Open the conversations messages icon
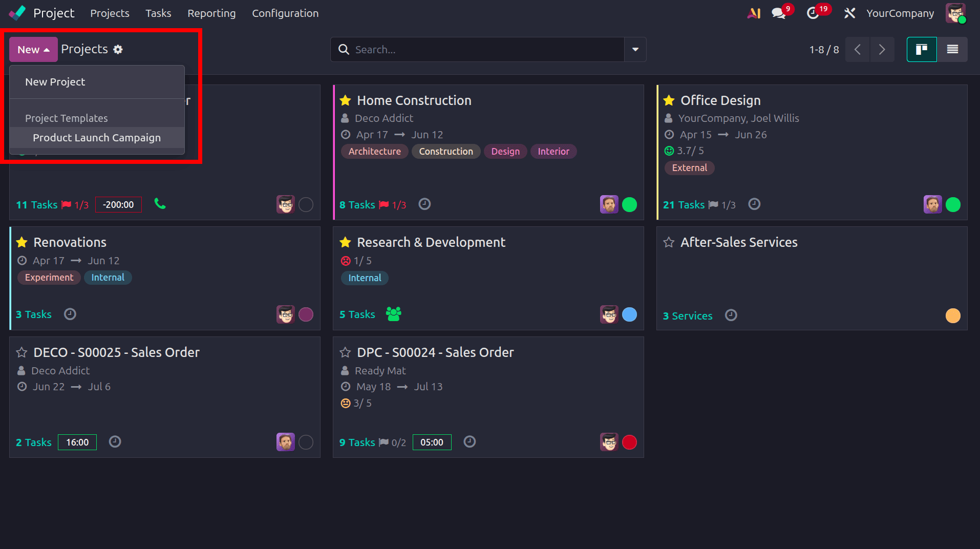This screenshot has height=549, width=980. [779, 13]
